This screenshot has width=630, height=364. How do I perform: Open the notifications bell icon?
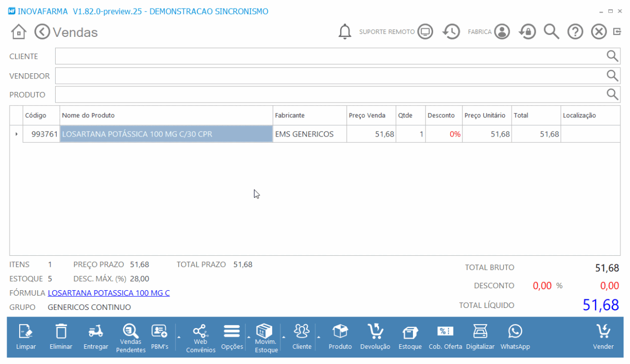[x=345, y=32]
